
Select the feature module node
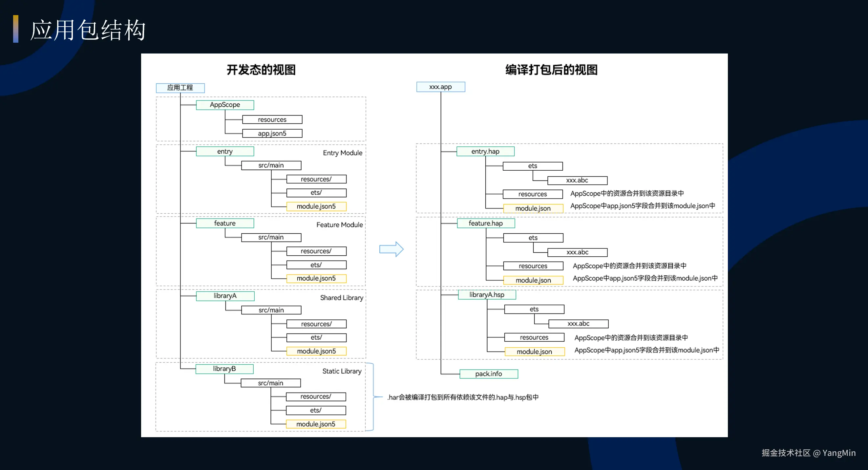pos(225,224)
